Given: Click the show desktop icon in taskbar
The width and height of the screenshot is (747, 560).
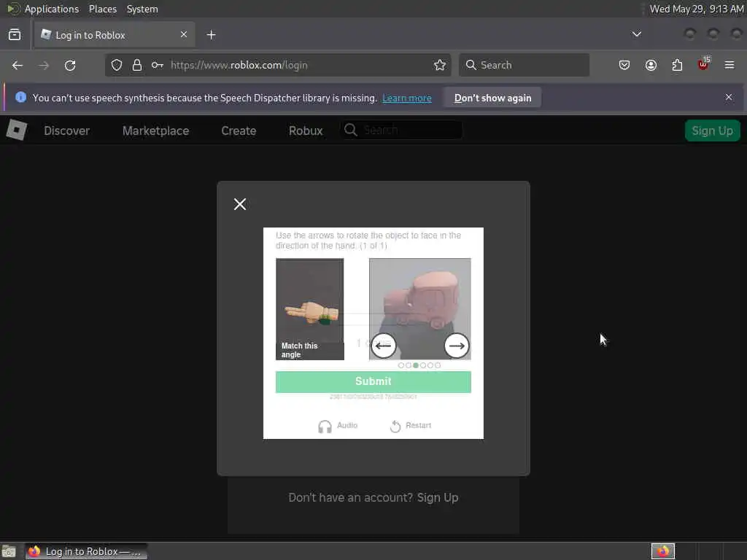Looking at the screenshot, I should pyautogui.click(x=9, y=551).
